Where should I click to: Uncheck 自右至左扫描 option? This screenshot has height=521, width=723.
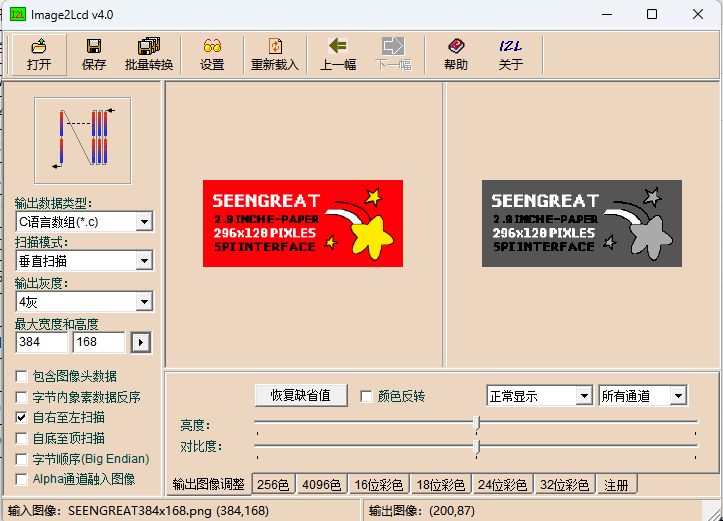22,417
